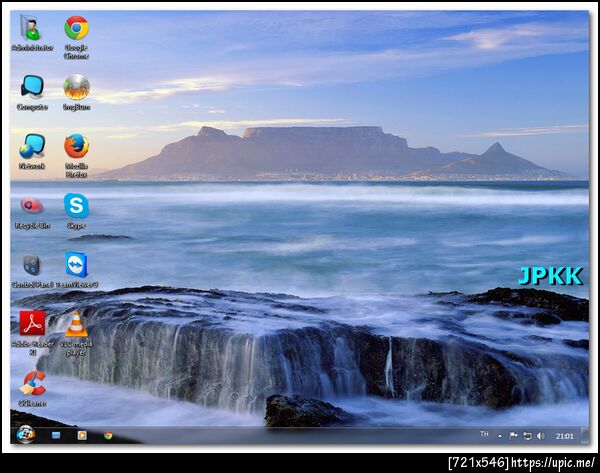Open Chrome from the taskbar
The width and height of the screenshot is (600, 473).
(x=108, y=435)
